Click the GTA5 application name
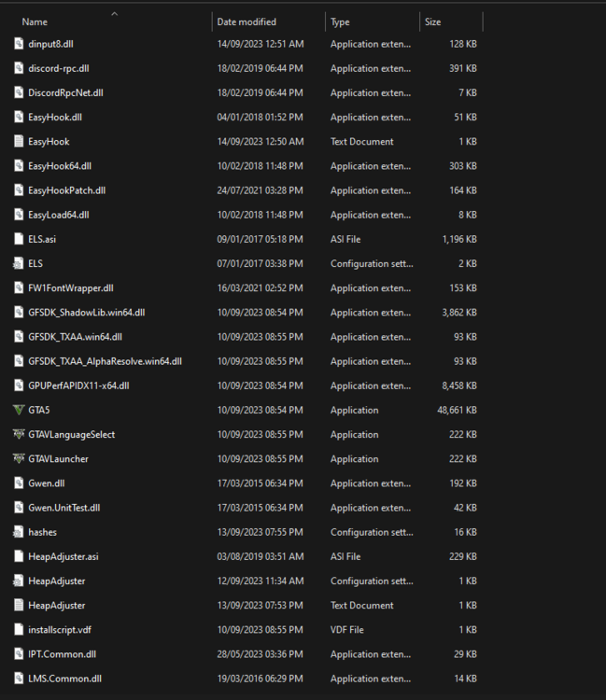The image size is (606, 700). [39, 410]
